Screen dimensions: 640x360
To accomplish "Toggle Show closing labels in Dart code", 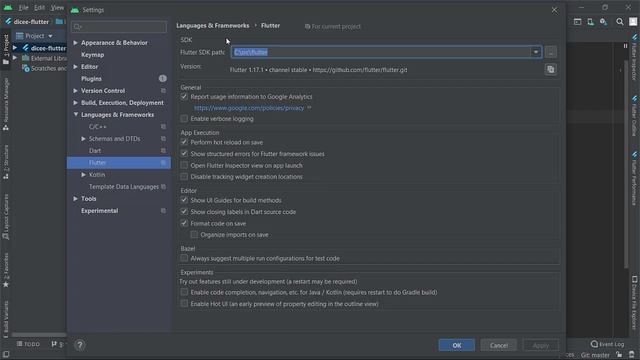I will [x=184, y=211].
